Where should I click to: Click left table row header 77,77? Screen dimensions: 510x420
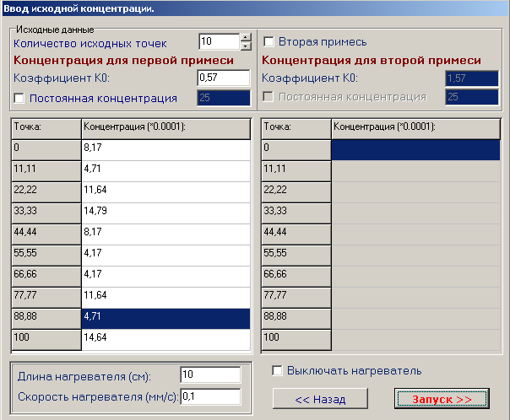click(46, 298)
